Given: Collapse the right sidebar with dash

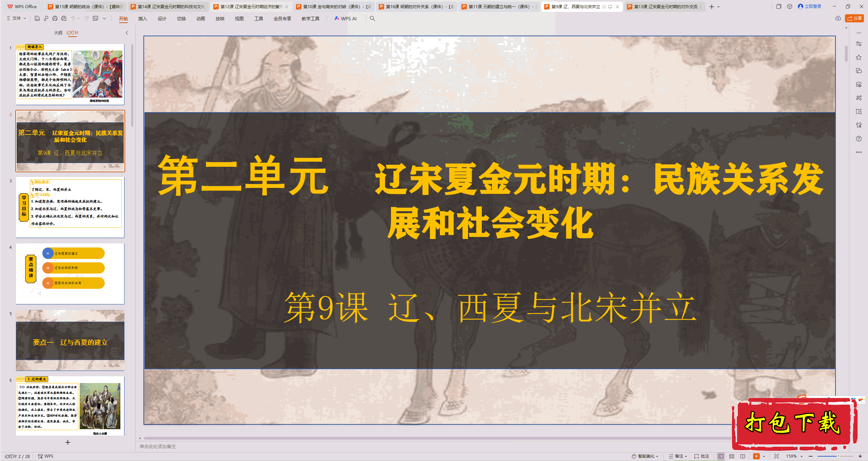Looking at the screenshot, I should point(859,33).
